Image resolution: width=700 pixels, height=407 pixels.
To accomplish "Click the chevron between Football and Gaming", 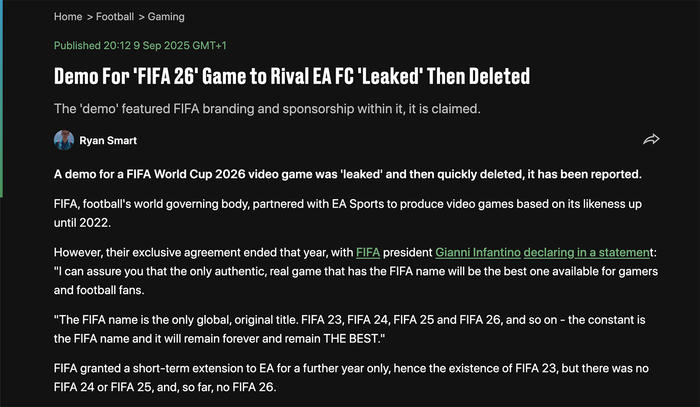I will (141, 17).
